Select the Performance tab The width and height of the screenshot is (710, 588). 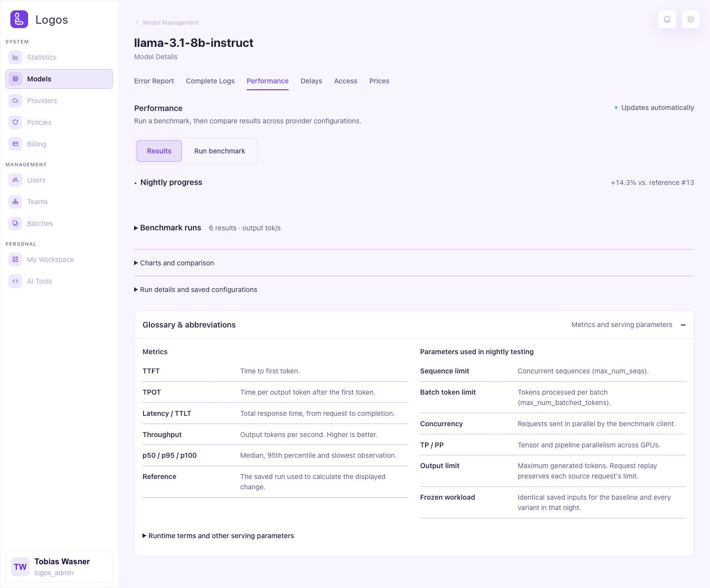coord(267,81)
